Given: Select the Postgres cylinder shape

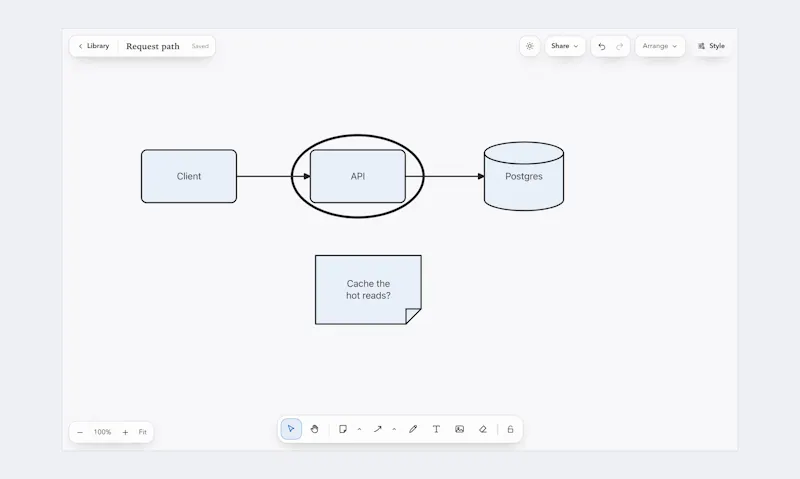Looking at the screenshot, I should [523, 176].
